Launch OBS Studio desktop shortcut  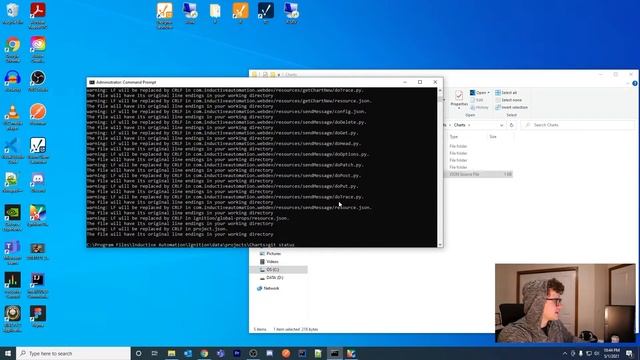coord(38,81)
